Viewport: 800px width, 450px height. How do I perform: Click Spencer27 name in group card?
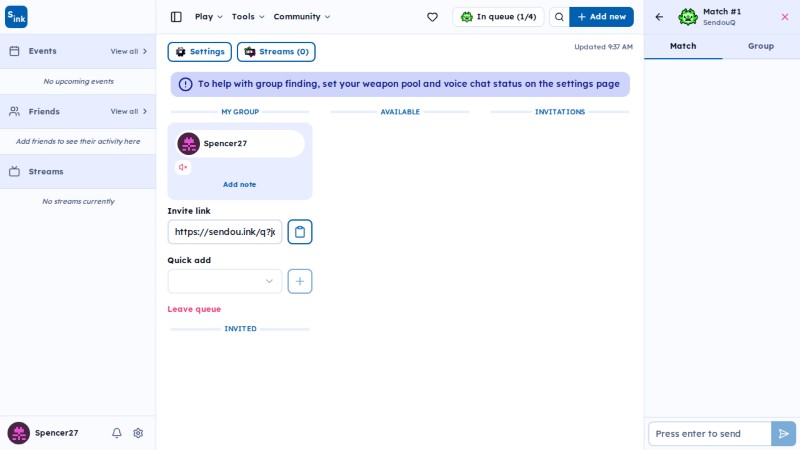(225, 143)
